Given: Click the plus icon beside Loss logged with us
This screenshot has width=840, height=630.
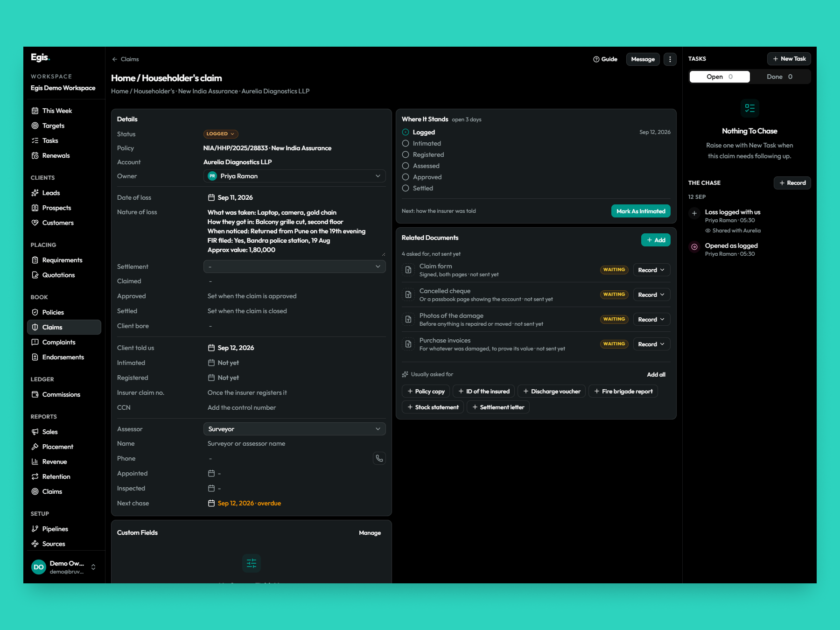Looking at the screenshot, I should click(x=694, y=213).
